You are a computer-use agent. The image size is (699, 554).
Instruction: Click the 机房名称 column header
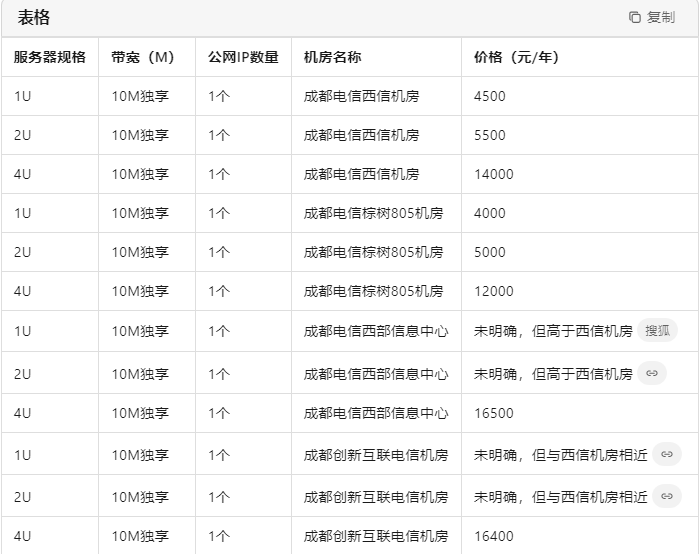pos(332,57)
